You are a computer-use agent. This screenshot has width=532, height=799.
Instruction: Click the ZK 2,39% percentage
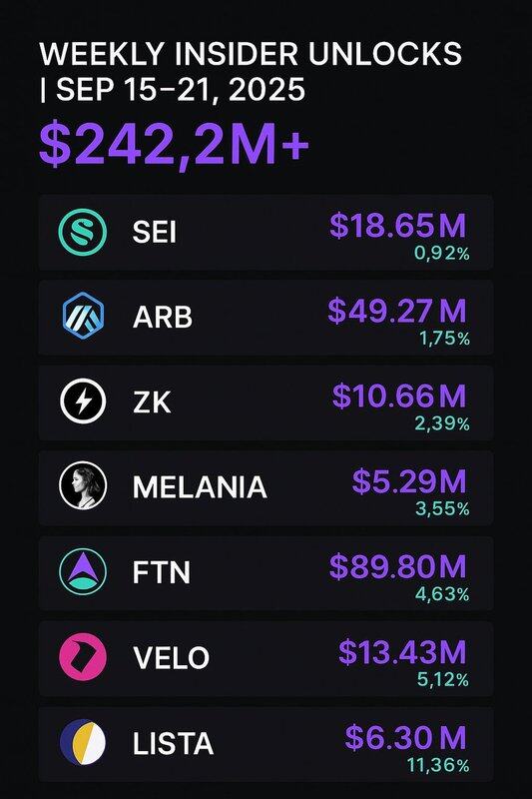click(442, 423)
